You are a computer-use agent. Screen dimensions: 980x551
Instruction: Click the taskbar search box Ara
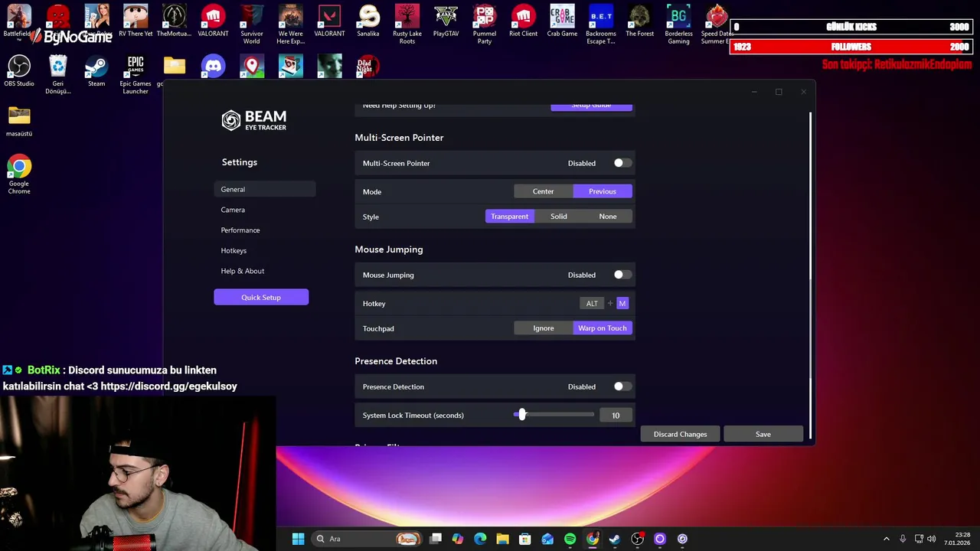[367, 539]
